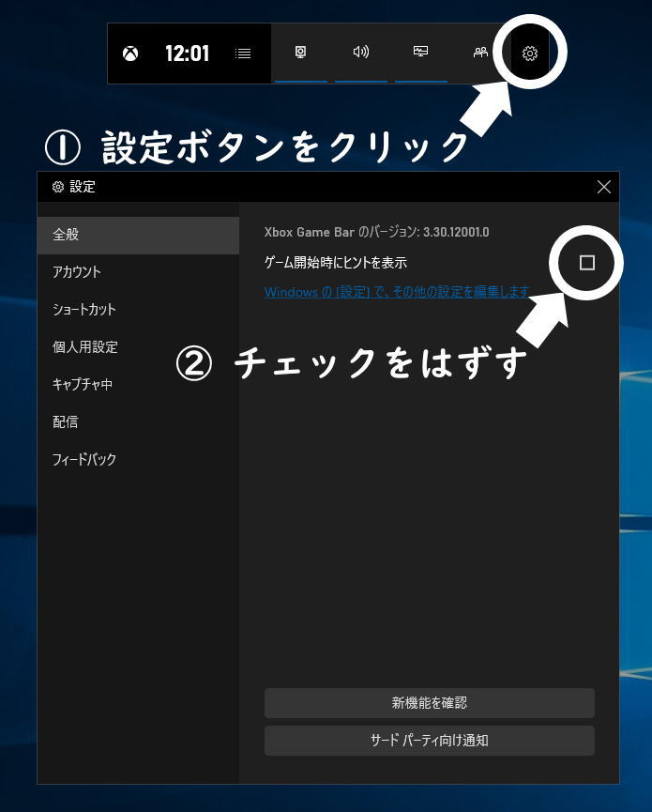Click the Xbox logo icon
The image size is (652, 812).
tap(130, 54)
